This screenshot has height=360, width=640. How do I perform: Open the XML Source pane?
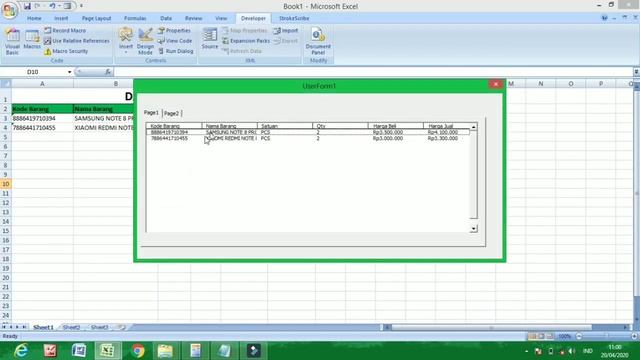[x=210, y=39]
